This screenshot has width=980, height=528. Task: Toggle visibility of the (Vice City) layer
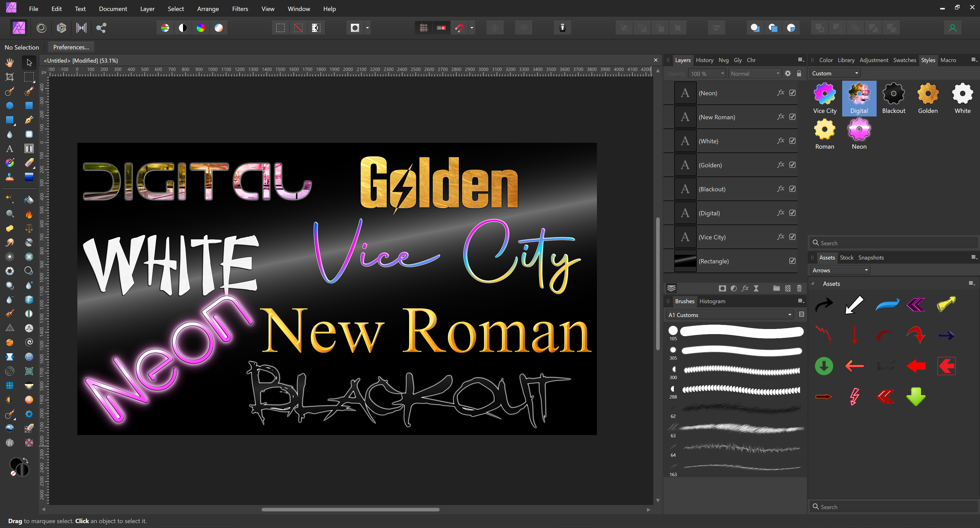tap(792, 237)
